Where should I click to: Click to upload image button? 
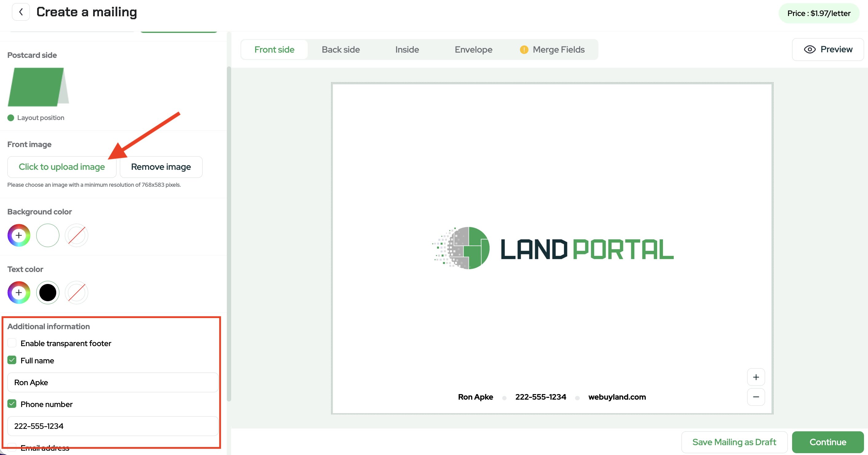[62, 167]
